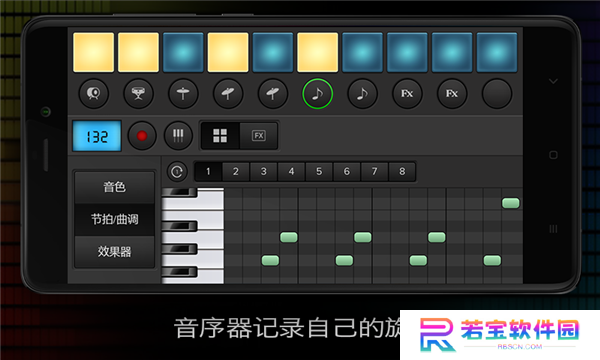Tap the topmost black piano key
Screen dimensions: 600x360
[x=179, y=192]
